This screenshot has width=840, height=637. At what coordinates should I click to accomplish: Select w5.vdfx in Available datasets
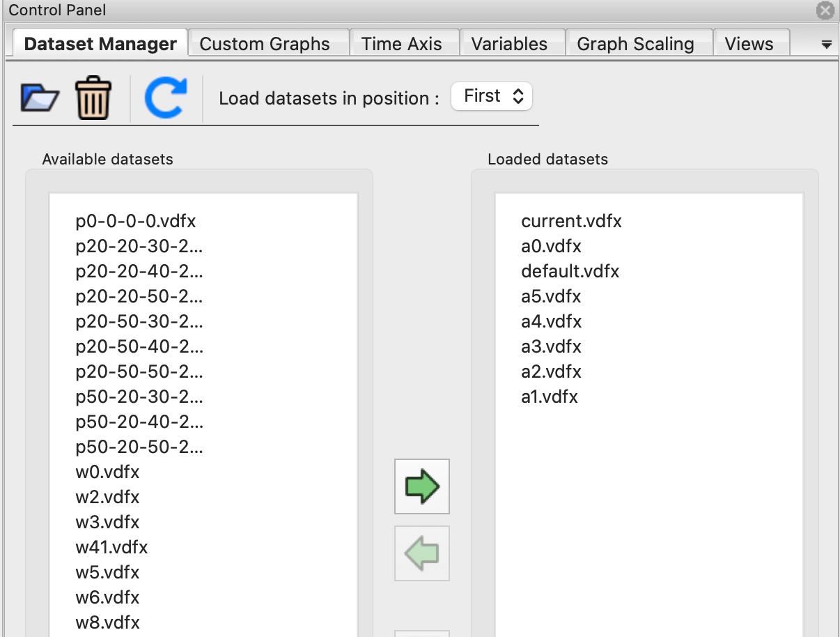tap(107, 573)
